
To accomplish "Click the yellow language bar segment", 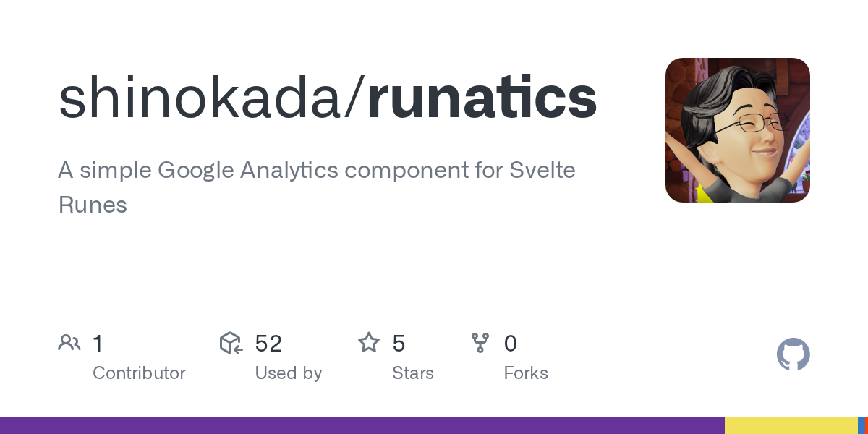I will pos(791,425).
